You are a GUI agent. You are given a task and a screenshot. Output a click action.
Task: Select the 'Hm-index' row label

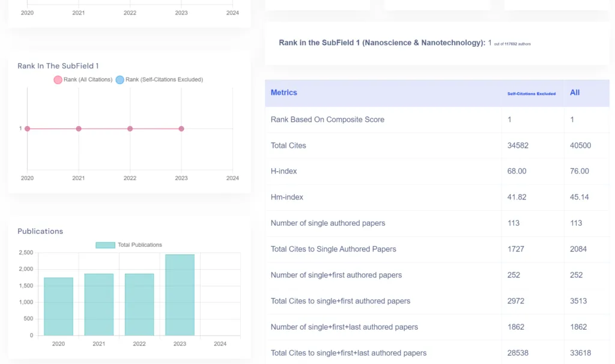click(286, 197)
